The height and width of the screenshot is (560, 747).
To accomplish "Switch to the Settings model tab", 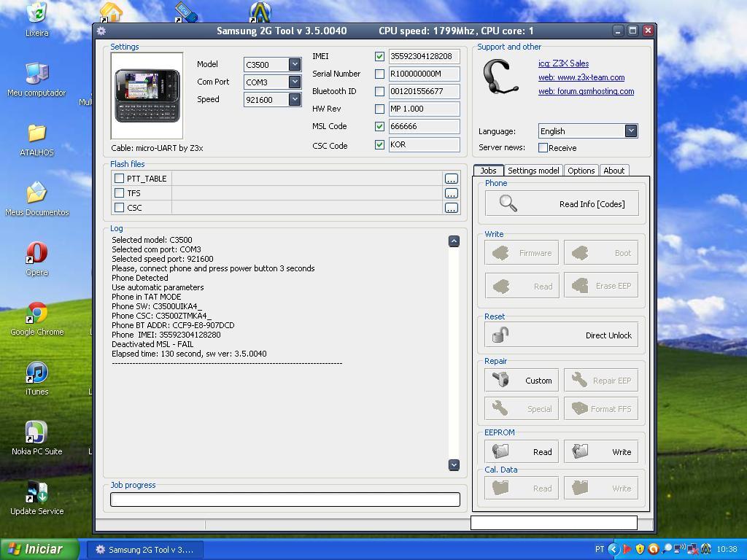I will click(x=533, y=171).
